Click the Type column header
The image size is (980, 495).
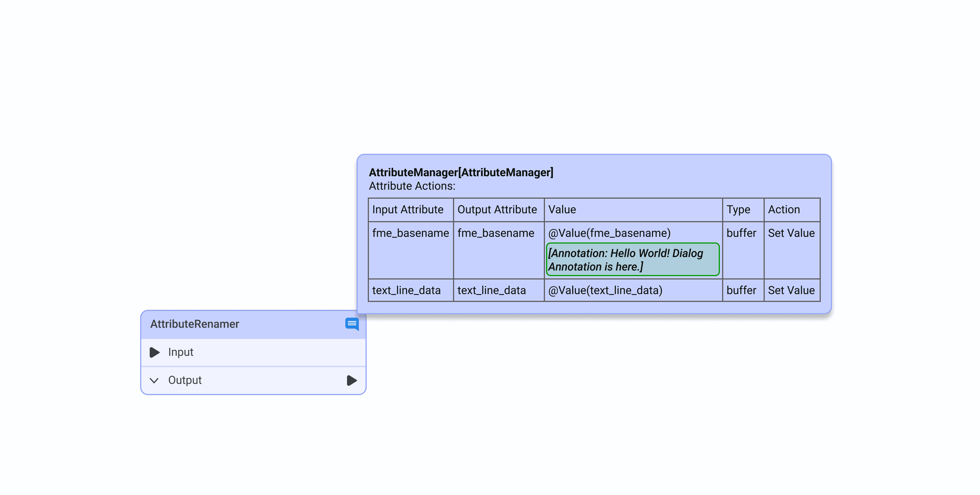(x=738, y=210)
